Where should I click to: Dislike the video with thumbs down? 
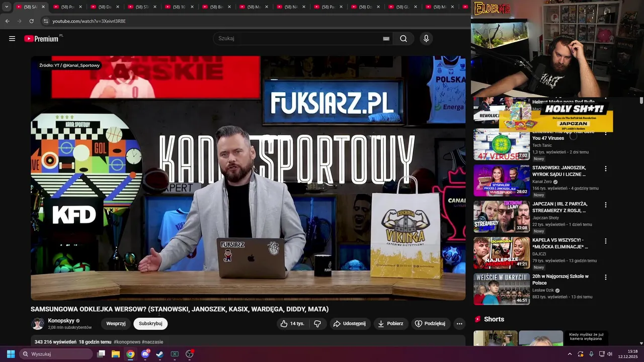[x=317, y=324]
